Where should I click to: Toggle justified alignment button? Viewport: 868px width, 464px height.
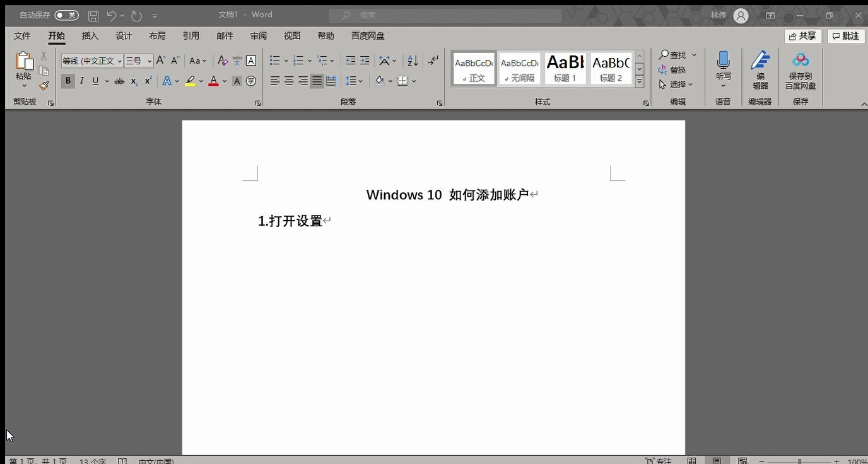point(317,81)
